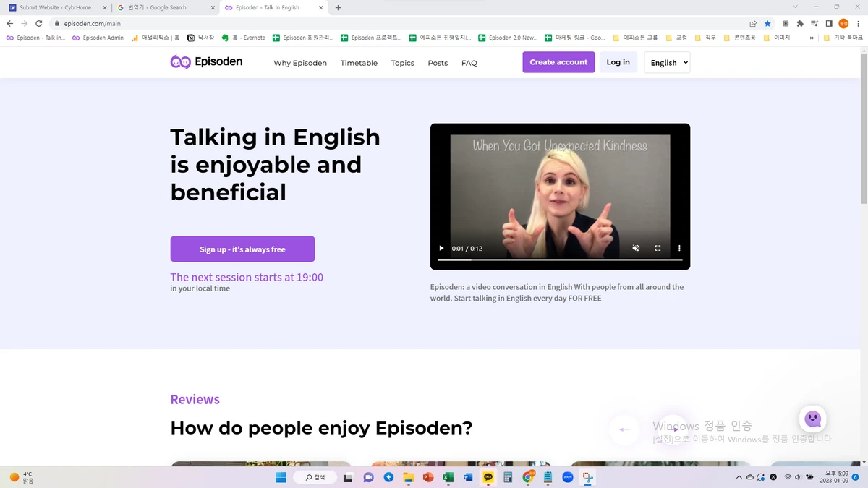The height and width of the screenshot is (488, 868).
Task: Open the 포럼 bookmarks folder
Action: 676,38
